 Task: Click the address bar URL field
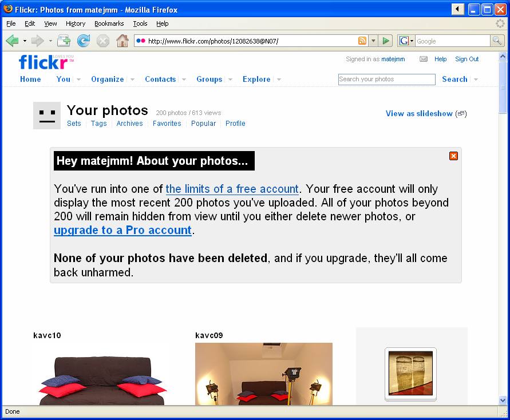(251, 41)
